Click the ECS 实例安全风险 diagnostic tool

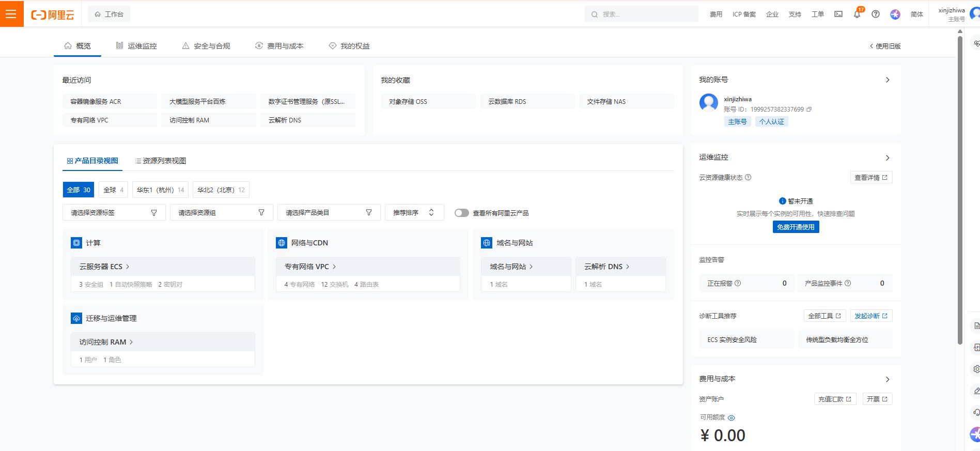[x=746, y=339]
